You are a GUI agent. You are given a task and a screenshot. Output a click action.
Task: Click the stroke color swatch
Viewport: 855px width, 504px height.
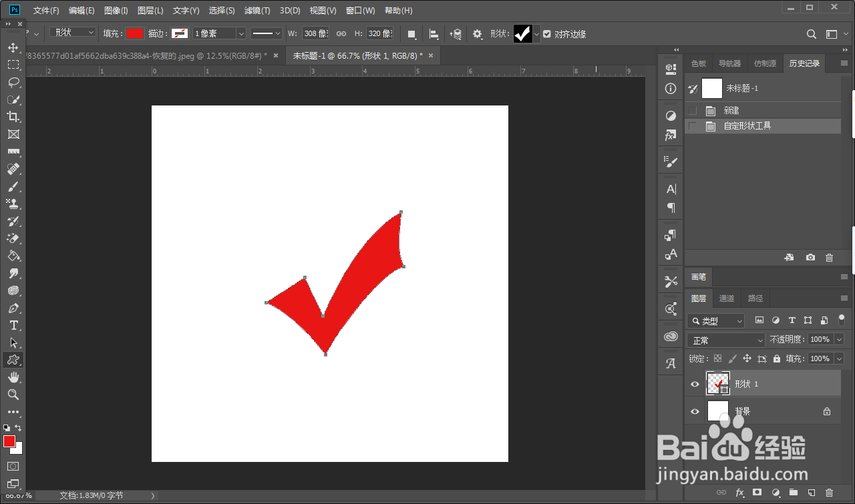click(x=180, y=33)
